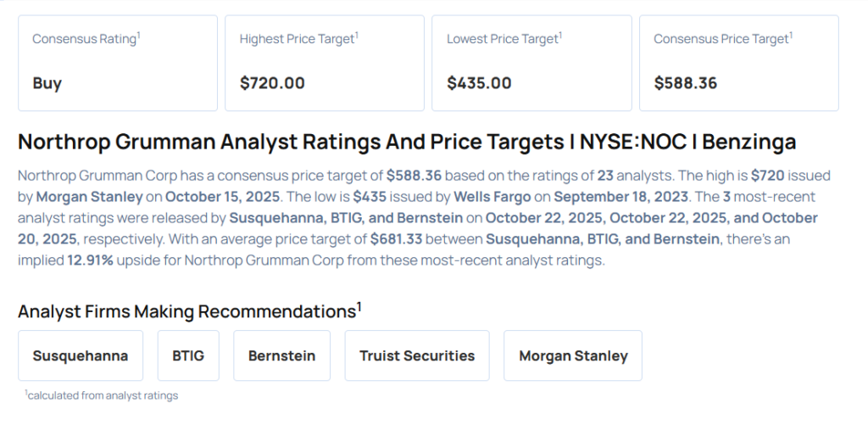Select the Highest Price Target card
The height and width of the screenshot is (425, 868).
(x=324, y=63)
